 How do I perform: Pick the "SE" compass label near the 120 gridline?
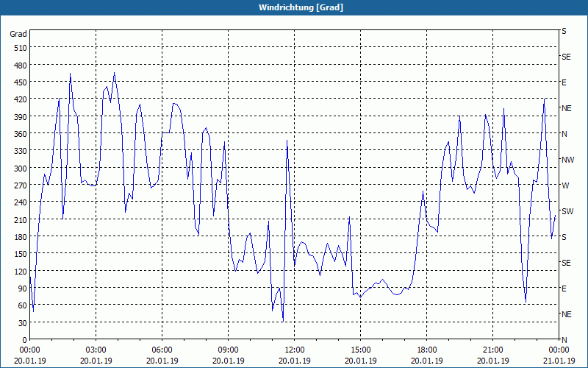click(x=566, y=263)
